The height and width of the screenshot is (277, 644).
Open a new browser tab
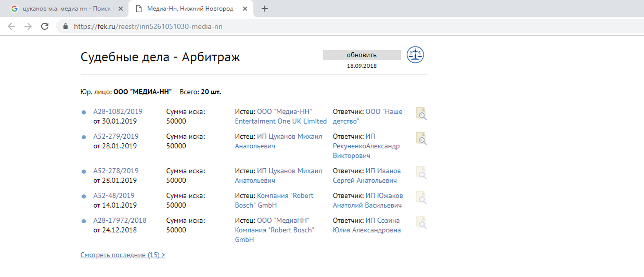[265, 9]
